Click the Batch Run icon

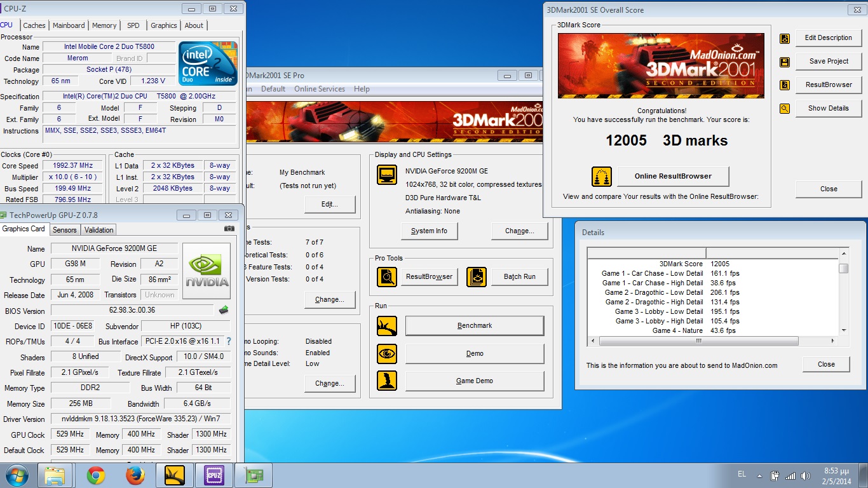tap(477, 276)
